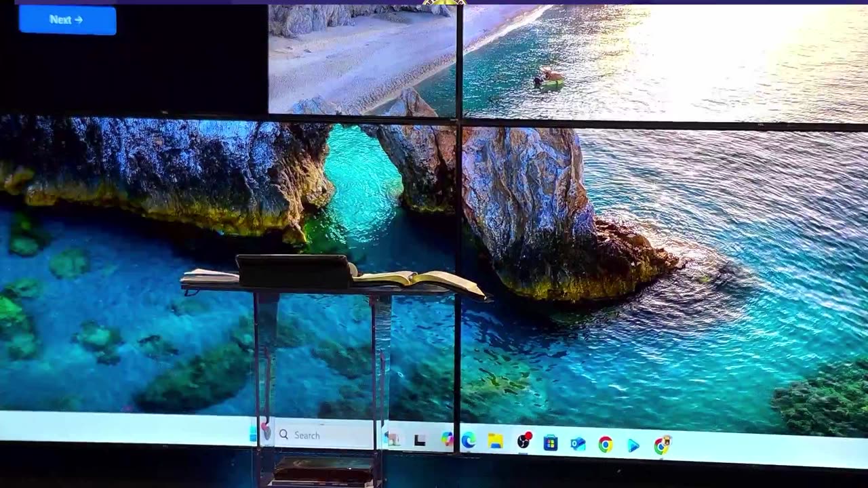The height and width of the screenshot is (488, 868).
Task: Open Google Chrome from the taskbar
Action: pyautogui.click(x=606, y=445)
